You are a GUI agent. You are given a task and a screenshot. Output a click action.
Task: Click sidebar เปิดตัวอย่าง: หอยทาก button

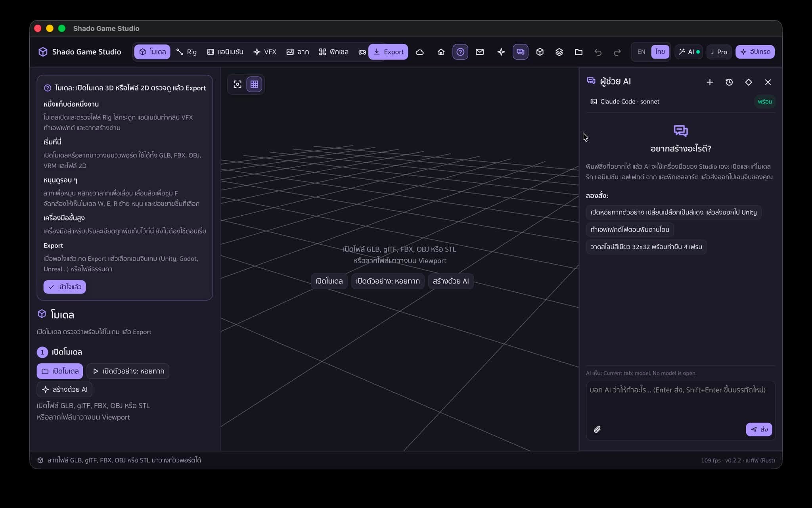pyautogui.click(x=128, y=371)
